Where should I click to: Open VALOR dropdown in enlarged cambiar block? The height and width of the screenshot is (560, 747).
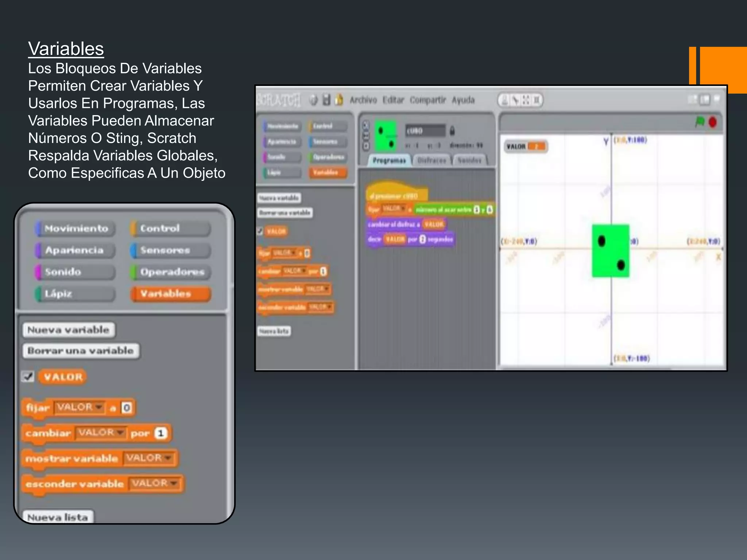coord(120,432)
